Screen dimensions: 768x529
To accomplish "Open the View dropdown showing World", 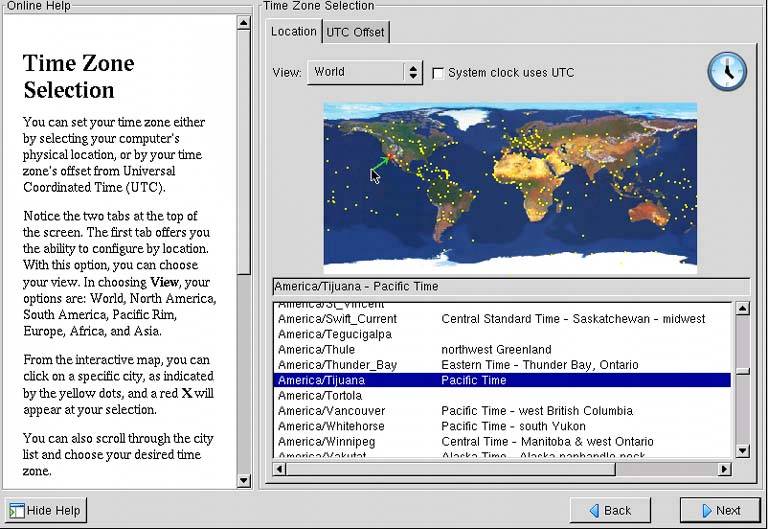I will (x=365, y=72).
